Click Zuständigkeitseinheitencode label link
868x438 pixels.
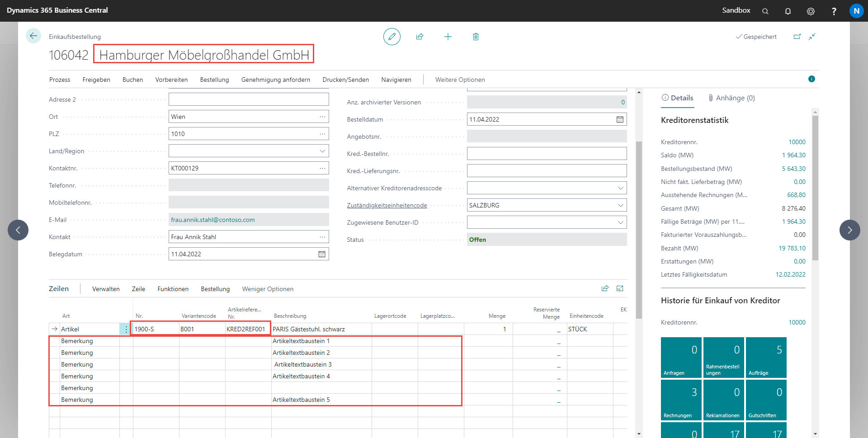(x=387, y=205)
